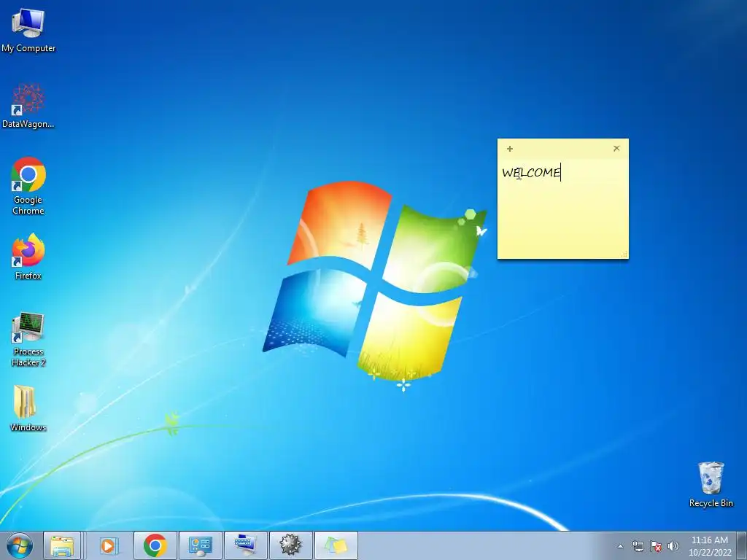This screenshot has height=560, width=747.
Task: Launch Windows Media Player from taskbar
Action: point(108,545)
